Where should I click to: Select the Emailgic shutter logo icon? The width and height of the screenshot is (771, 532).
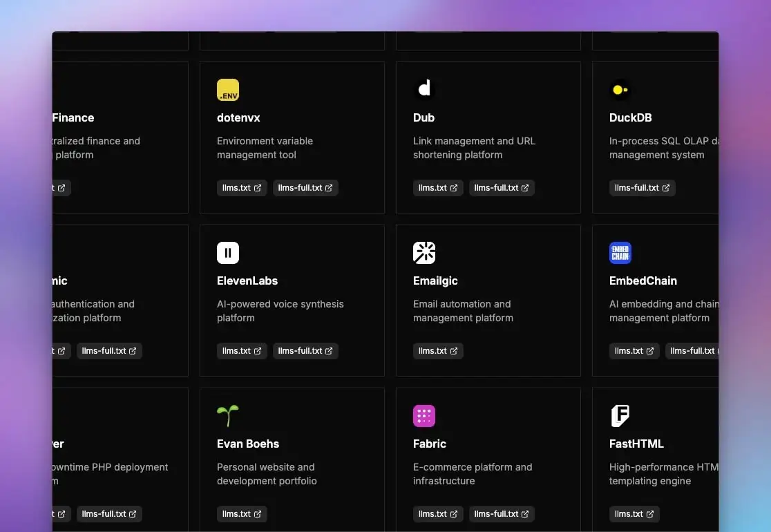424,253
